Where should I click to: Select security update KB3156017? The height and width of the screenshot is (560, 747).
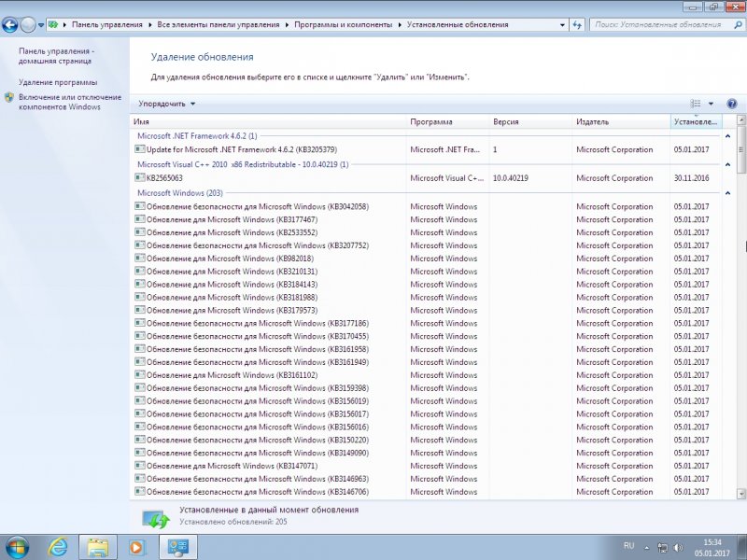tap(427, 413)
